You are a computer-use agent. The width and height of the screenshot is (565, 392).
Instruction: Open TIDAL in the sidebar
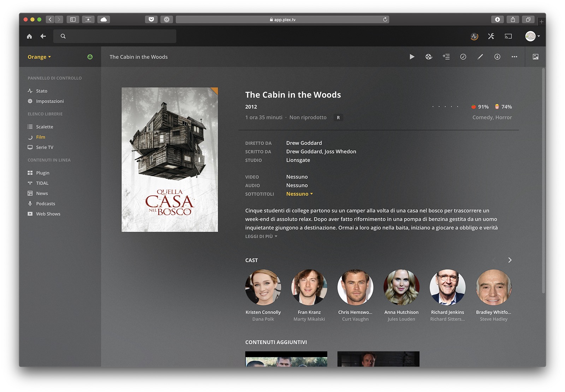[38, 183]
